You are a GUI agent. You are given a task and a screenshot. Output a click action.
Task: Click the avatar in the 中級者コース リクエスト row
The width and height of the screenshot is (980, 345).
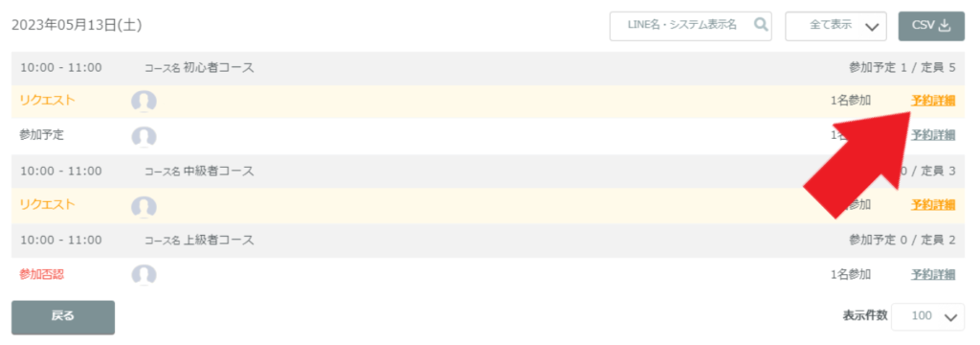point(144,206)
